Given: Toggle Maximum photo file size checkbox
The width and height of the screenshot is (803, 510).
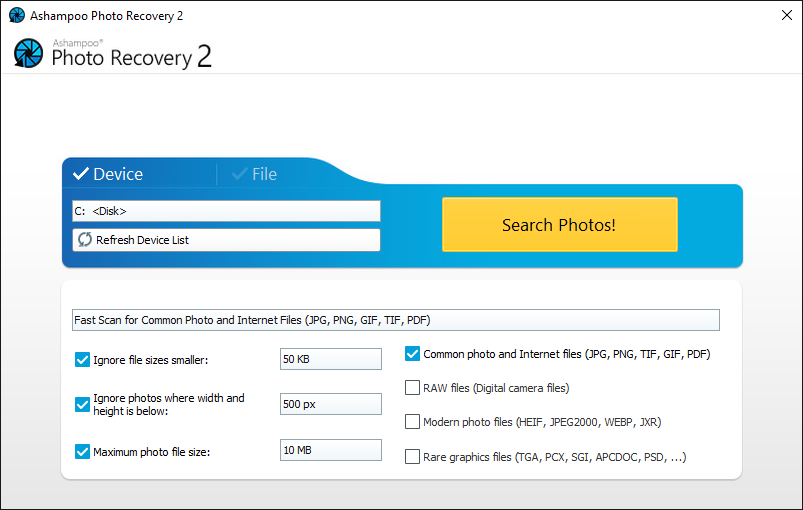Looking at the screenshot, I should click(82, 452).
